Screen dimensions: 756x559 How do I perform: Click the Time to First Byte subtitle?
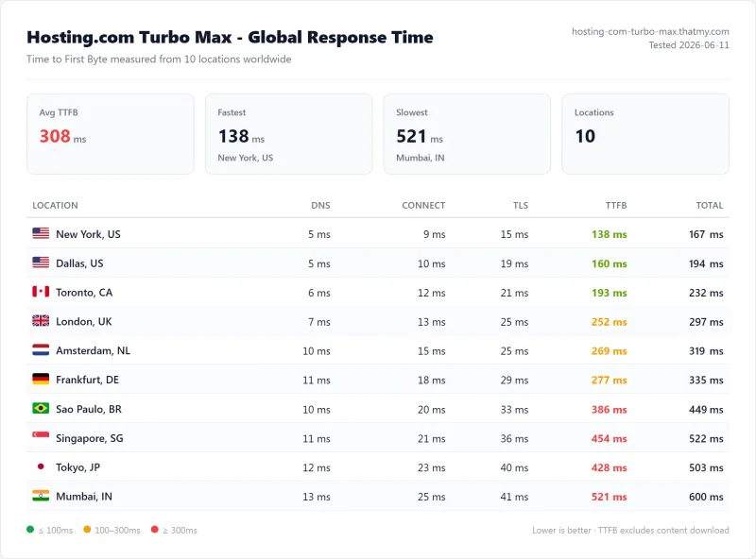pos(159,59)
